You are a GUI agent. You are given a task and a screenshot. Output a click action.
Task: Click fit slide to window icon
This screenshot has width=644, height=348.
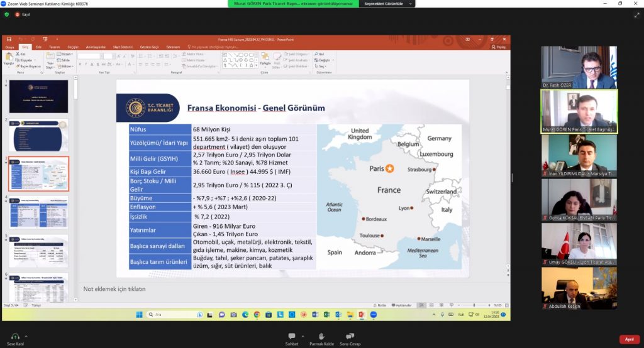(507, 305)
